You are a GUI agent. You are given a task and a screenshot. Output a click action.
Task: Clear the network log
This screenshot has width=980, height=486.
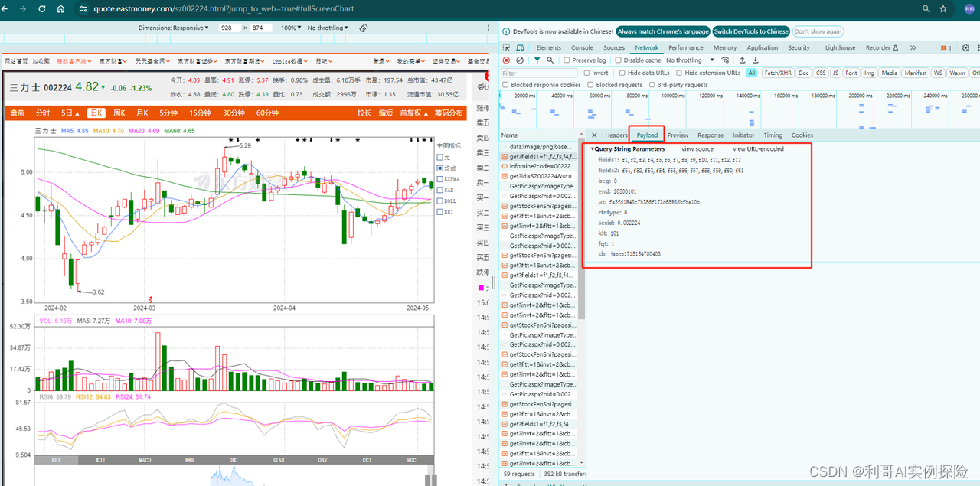coord(520,60)
